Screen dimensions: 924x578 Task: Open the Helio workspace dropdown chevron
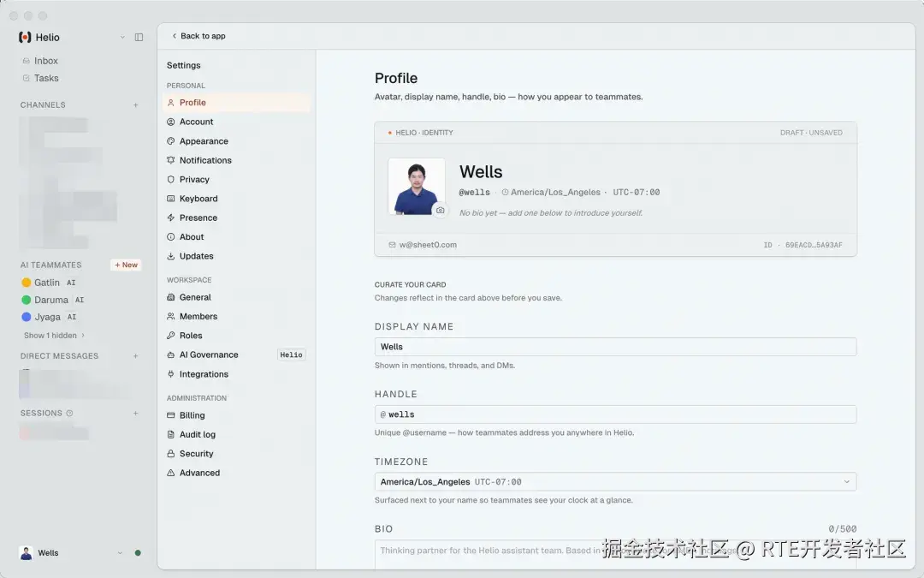(122, 37)
